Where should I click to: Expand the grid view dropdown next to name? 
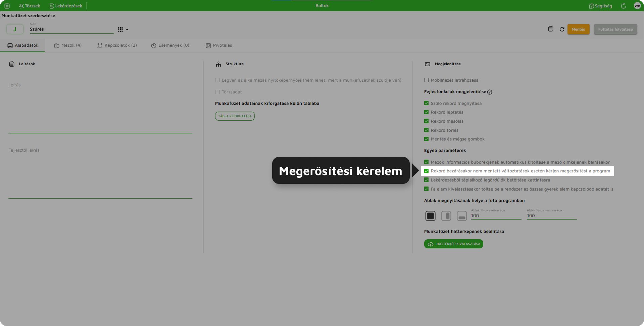123,30
